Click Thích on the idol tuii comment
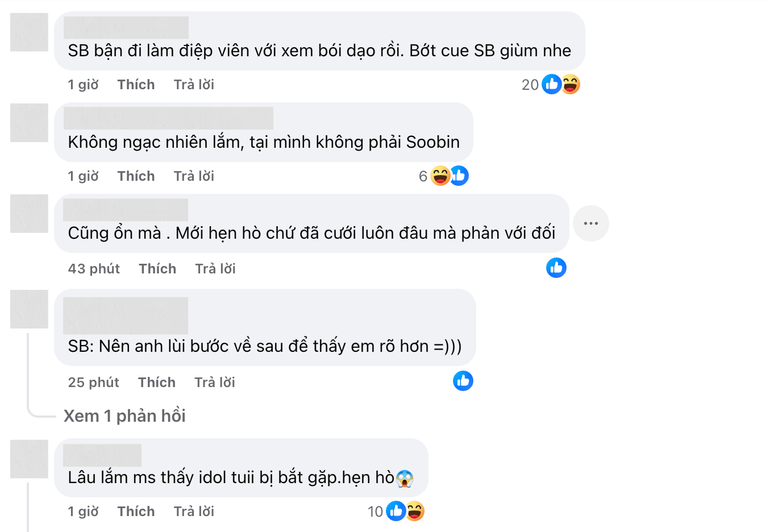This screenshot has width=774, height=532. point(136,511)
